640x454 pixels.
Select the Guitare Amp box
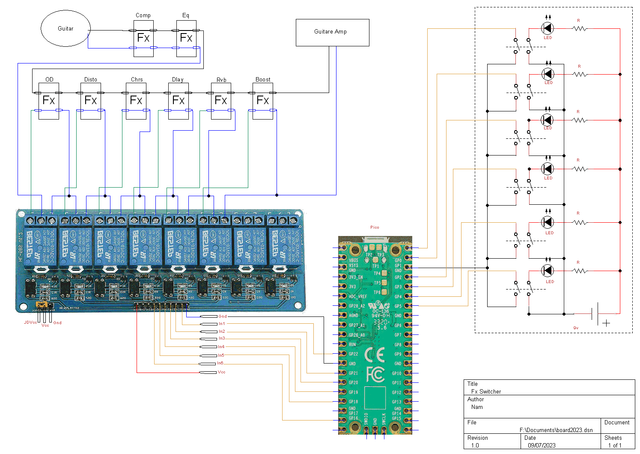(x=332, y=32)
